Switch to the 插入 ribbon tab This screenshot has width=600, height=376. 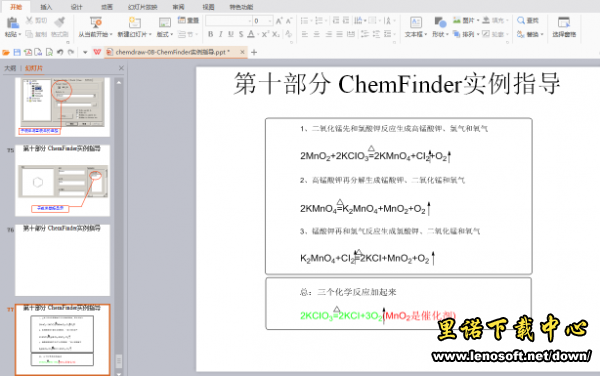(x=46, y=7)
